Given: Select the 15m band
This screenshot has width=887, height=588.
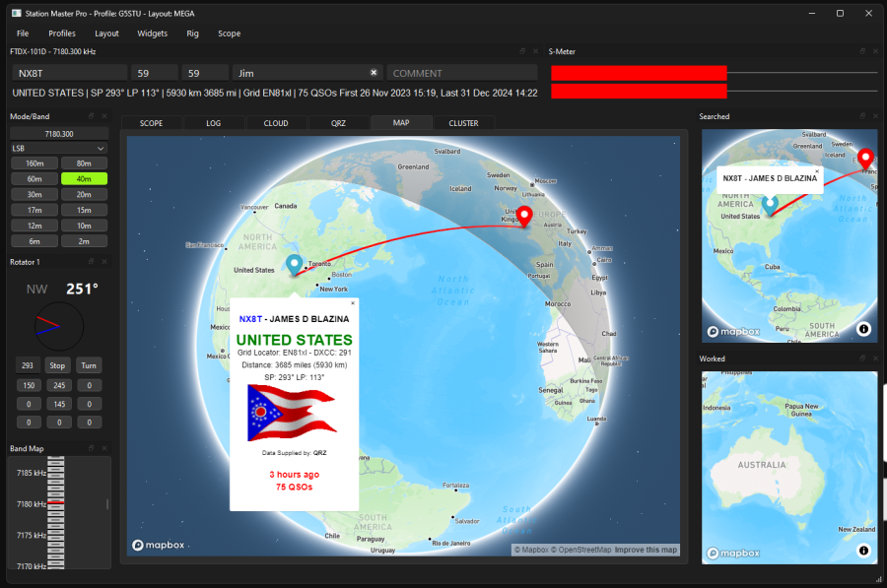Looking at the screenshot, I should (84, 210).
